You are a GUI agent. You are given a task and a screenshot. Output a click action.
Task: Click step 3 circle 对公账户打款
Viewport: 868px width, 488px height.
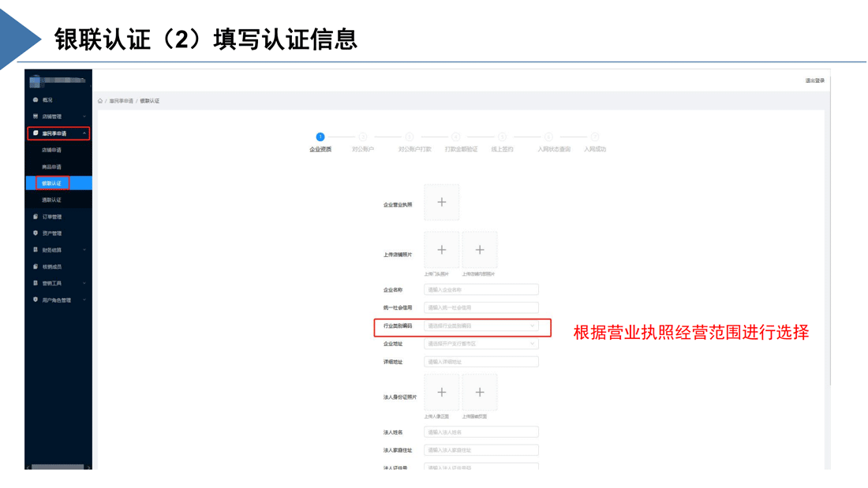(409, 136)
